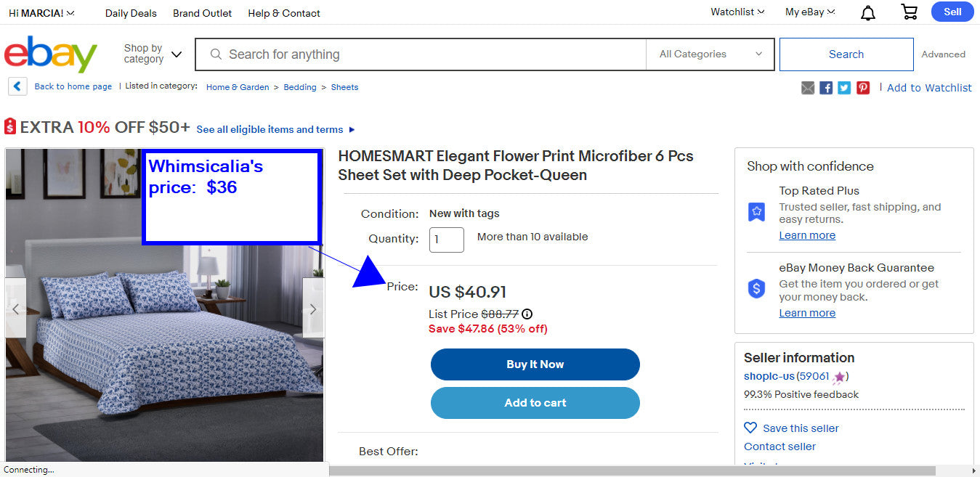Open the All Categories dropdown
980x477 pixels.
(x=709, y=54)
